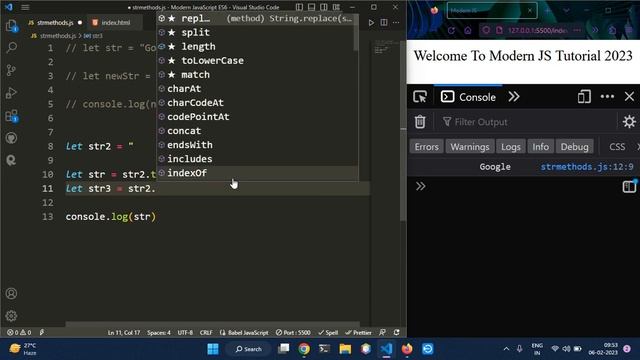Customize layout icon in title bar
The image size is (640, 360).
click(336, 7)
